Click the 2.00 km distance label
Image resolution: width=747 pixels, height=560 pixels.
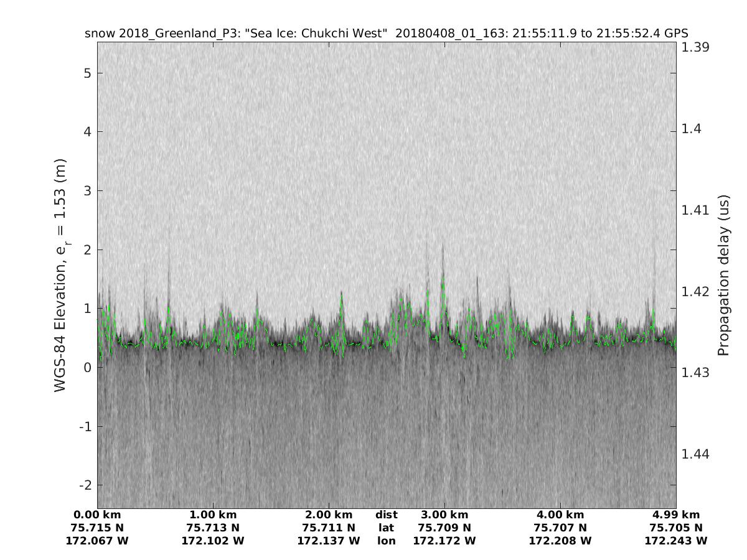pyautogui.click(x=329, y=515)
